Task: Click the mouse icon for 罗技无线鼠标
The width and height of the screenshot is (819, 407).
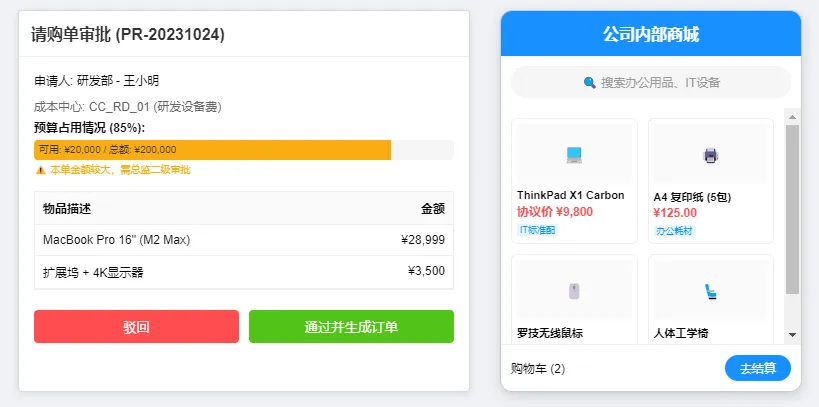Action: click(x=574, y=291)
